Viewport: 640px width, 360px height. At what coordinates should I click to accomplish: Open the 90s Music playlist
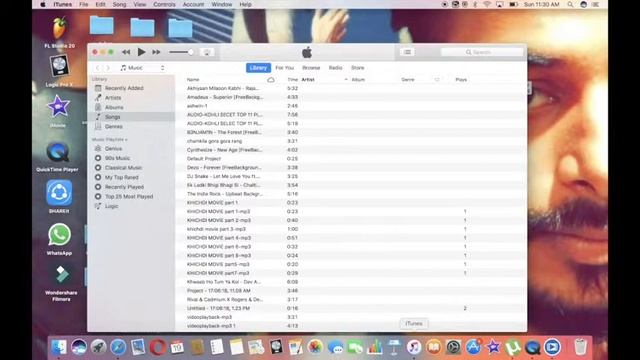click(117, 158)
